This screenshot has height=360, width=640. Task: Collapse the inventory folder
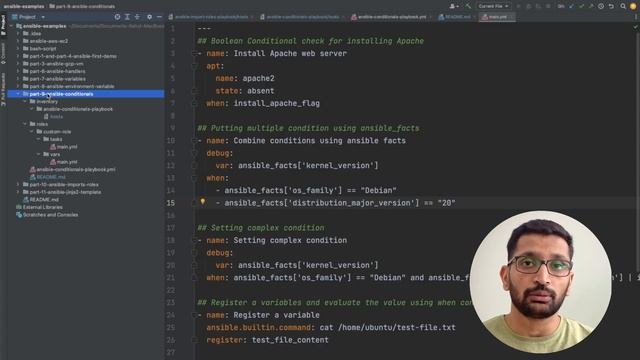[25, 101]
